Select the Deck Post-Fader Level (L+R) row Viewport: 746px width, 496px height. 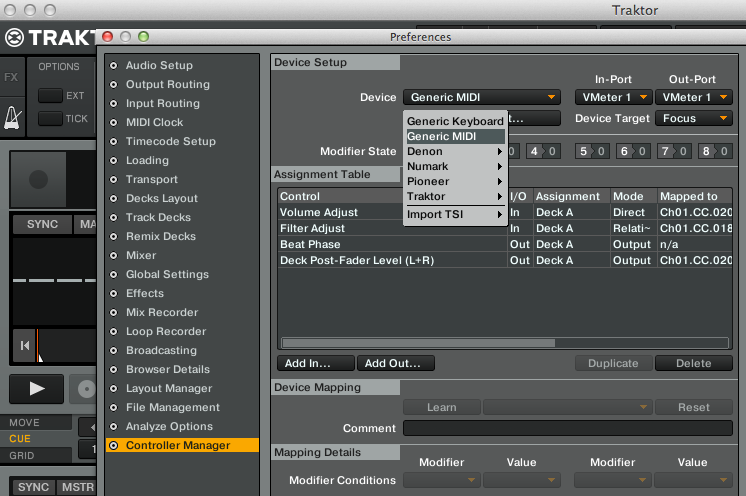point(505,261)
